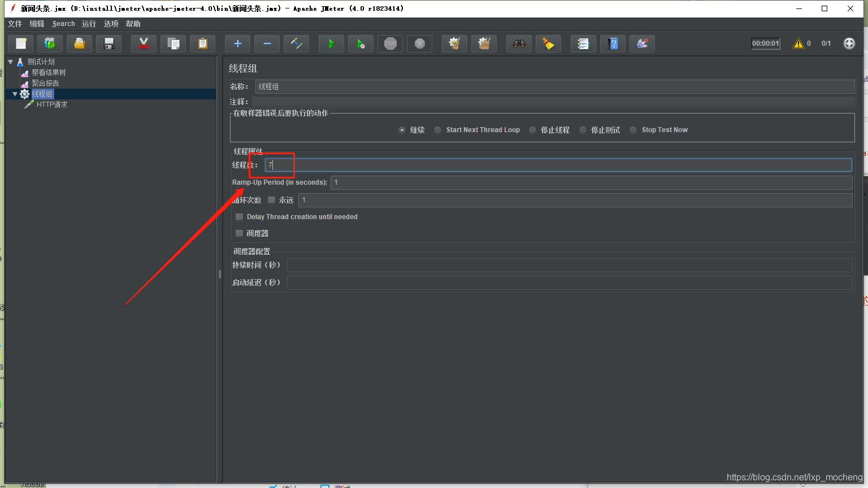This screenshot has width=868, height=488.
Task: Clear results with single broom icon
Action: pyautogui.click(x=454, y=43)
